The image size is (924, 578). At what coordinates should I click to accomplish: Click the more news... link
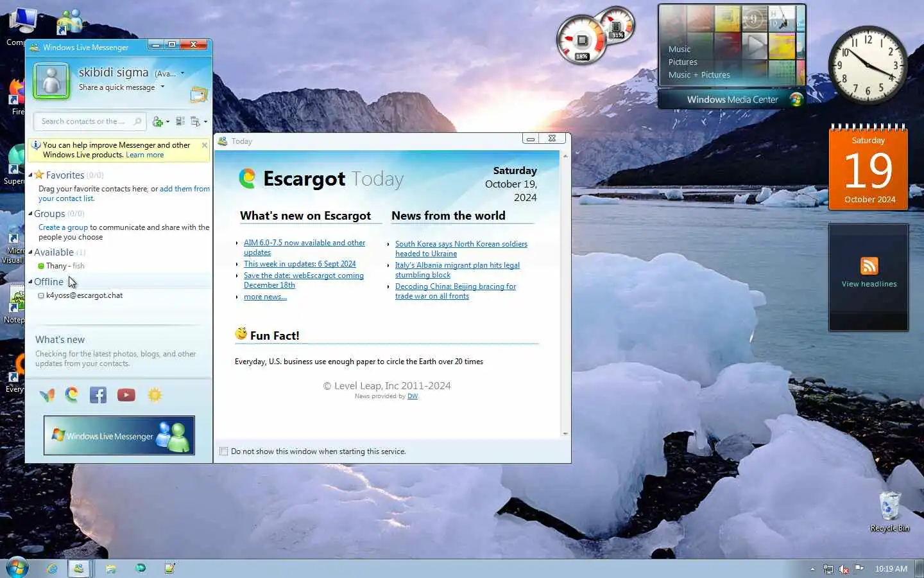pyautogui.click(x=265, y=297)
